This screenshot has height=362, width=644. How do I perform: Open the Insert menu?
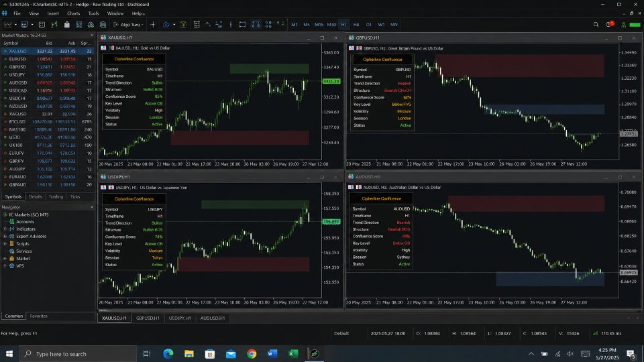pos(53,13)
